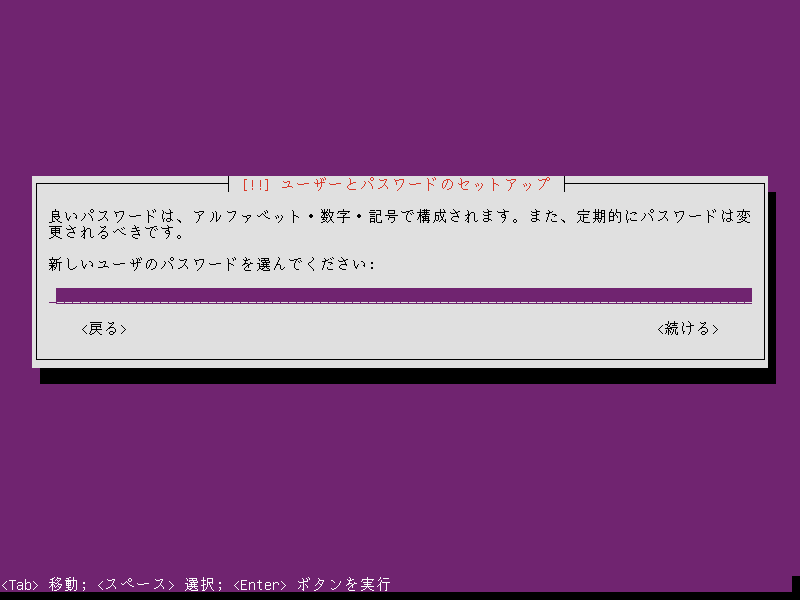The image size is (800, 600).
Task: Click the 更されるべきです second description line
Action: click(x=116, y=233)
